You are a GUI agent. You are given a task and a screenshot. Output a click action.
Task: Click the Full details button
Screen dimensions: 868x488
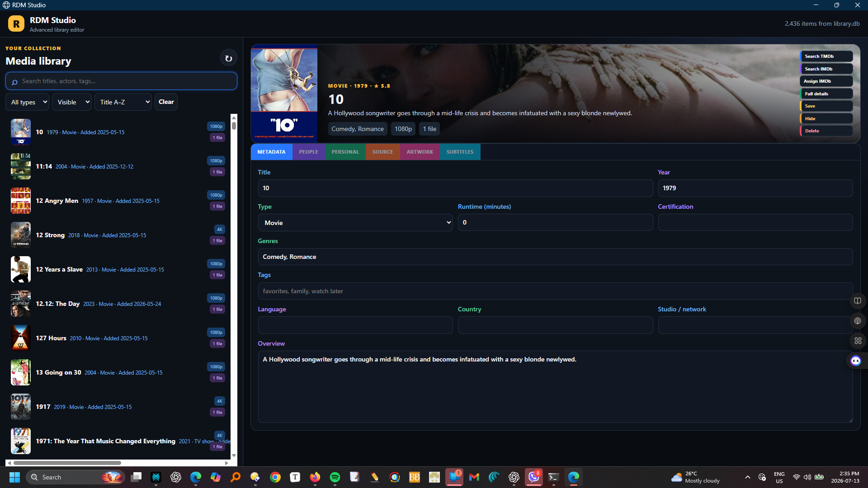tap(826, 94)
